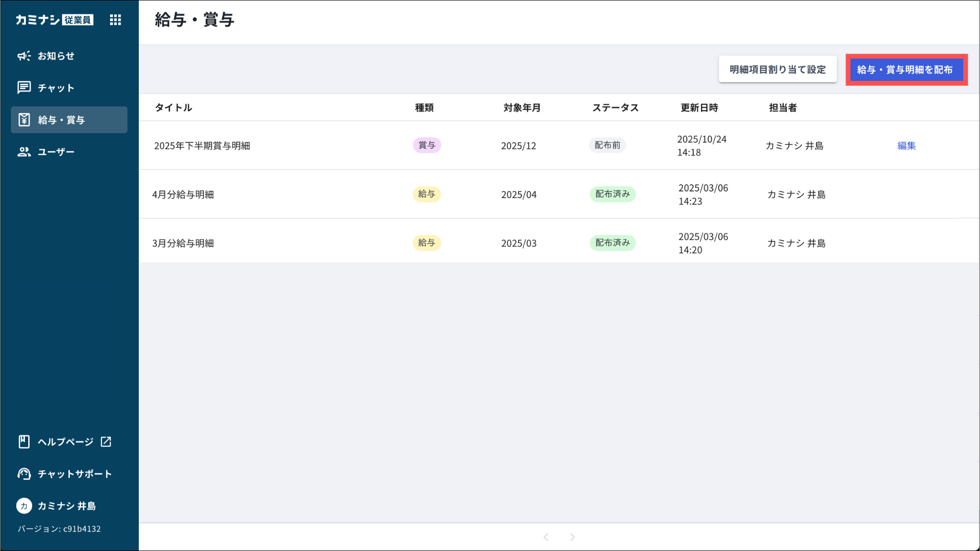Click the ヘルプページ book icon
Screen dimensions: 980x551
point(24,441)
